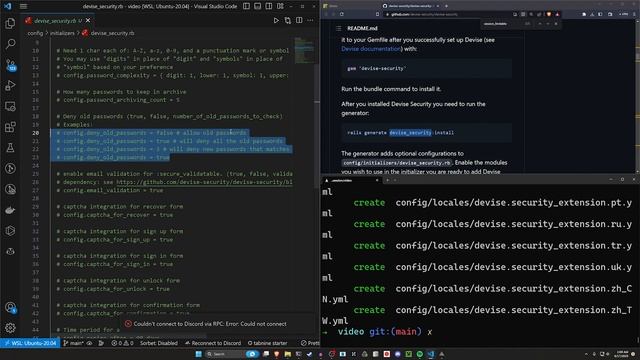
Task: Open the Explorer view in VS Code
Action: pyautogui.click(x=10, y=23)
